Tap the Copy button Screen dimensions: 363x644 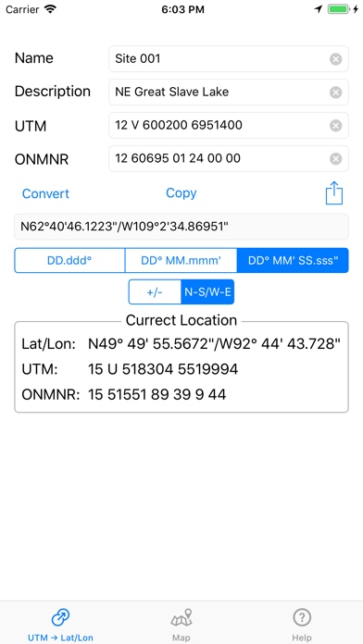pos(181,193)
